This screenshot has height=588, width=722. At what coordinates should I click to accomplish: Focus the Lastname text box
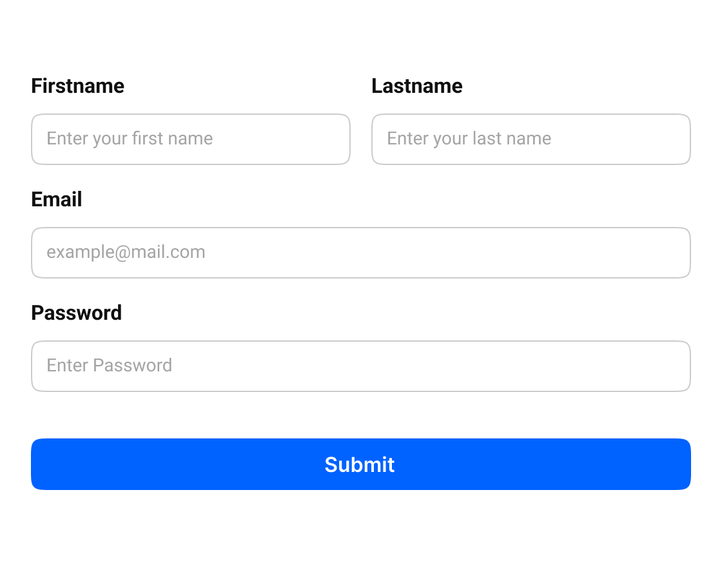tap(531, 139)
